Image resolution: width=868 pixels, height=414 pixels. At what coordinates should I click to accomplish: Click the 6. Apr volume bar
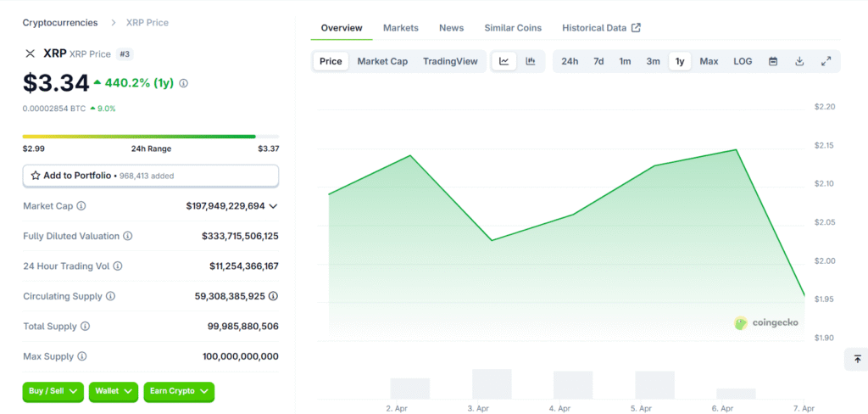[736, 394]
